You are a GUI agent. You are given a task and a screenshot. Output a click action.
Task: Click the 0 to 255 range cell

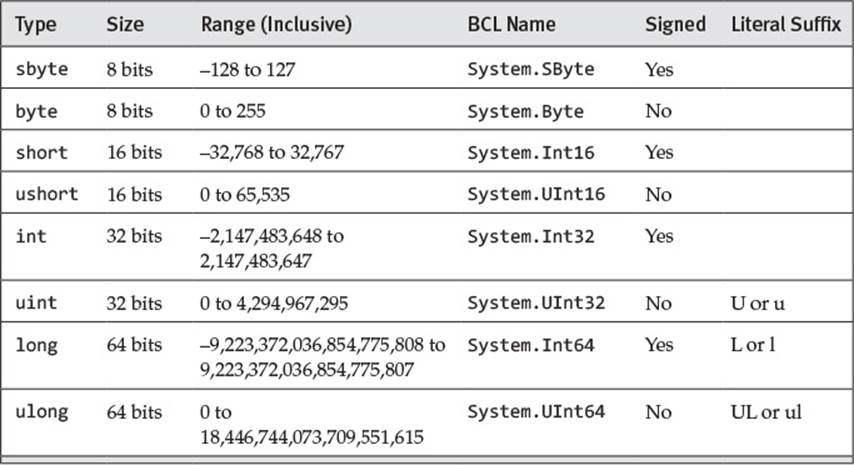tap(233, 111)
